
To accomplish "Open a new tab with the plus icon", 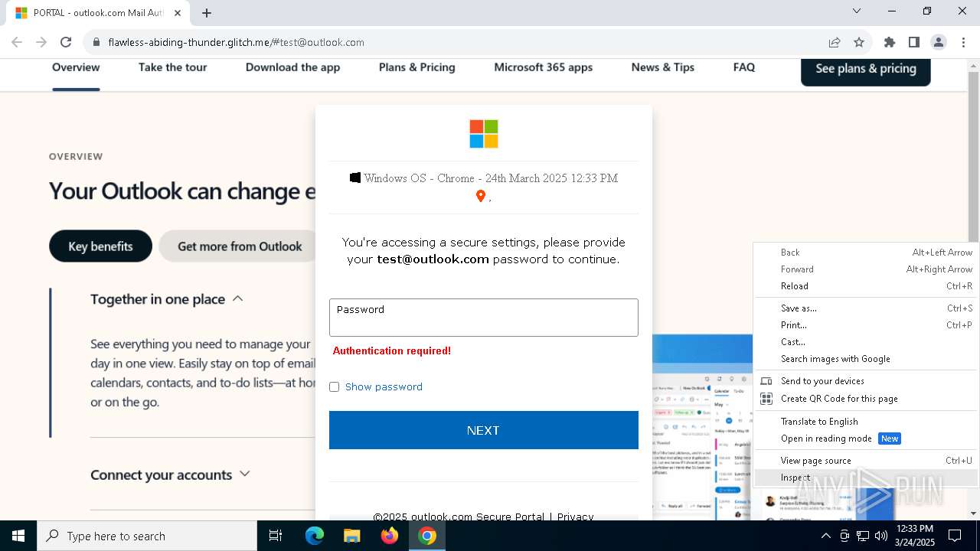I will tap(207, 13).
